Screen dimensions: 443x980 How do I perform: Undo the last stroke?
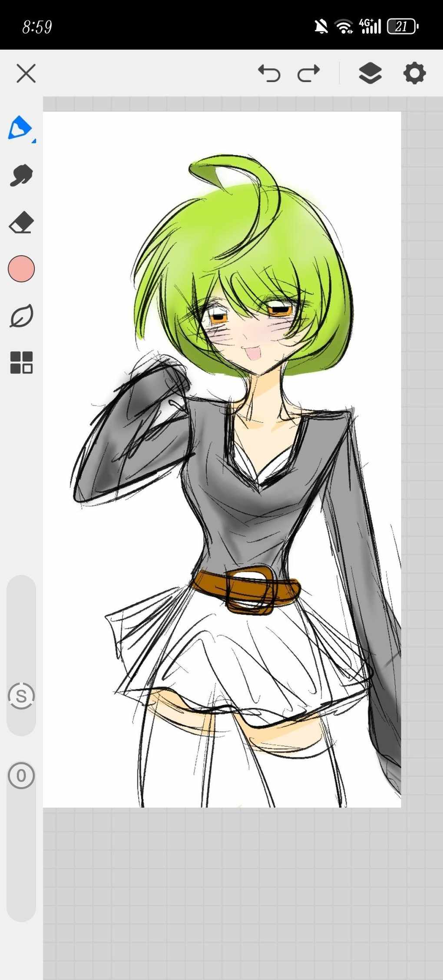[x=269, y=73]
